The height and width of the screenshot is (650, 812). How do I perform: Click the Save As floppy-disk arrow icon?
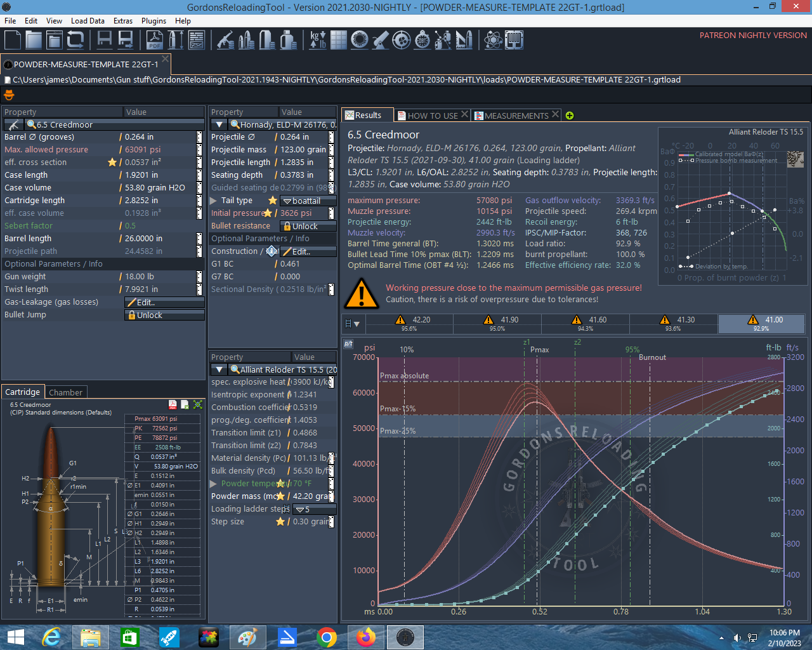coord(126,41)
